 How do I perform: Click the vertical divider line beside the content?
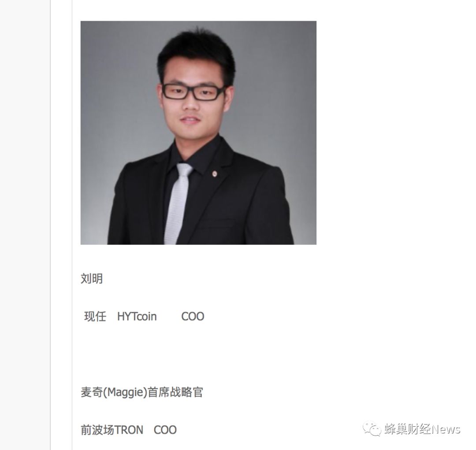pyautogui.click(x=72, y=225)
